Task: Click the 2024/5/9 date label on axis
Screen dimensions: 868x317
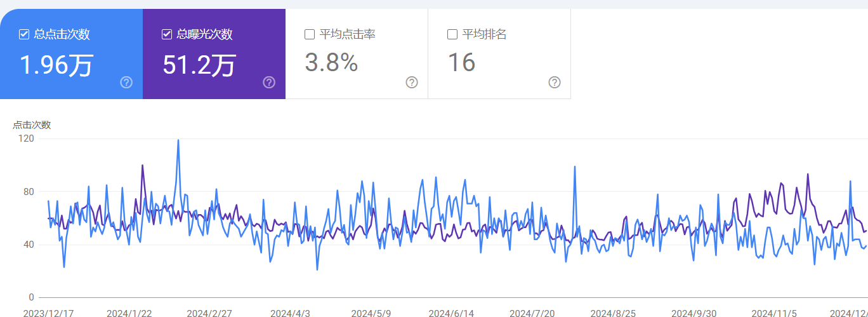Action: click(x=371, y=313)
